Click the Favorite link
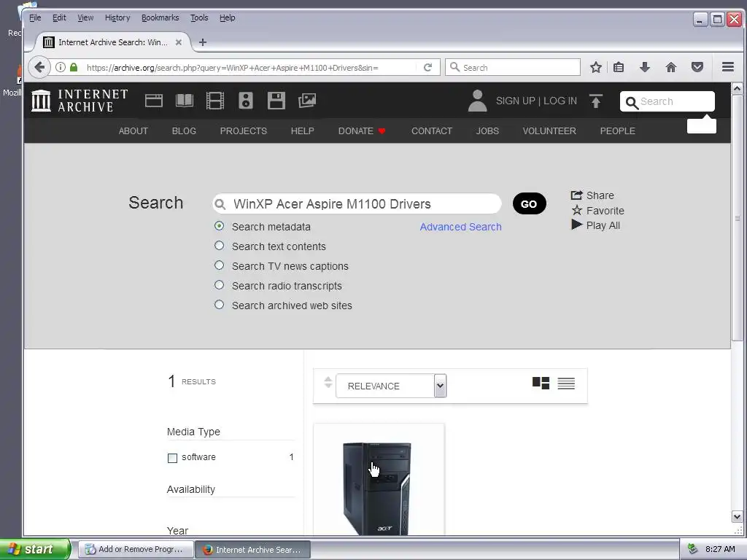The height and width of the screenshot is (560, 747). click(x=597, y=211)
